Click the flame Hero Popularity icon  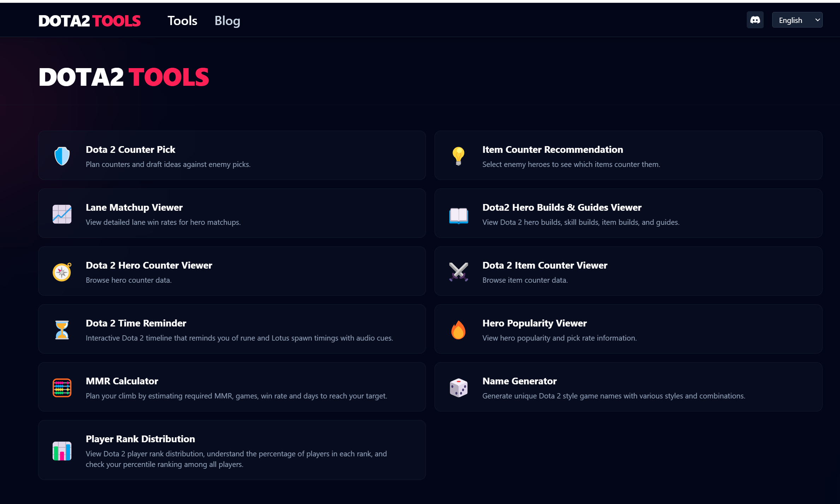point(459,330)
